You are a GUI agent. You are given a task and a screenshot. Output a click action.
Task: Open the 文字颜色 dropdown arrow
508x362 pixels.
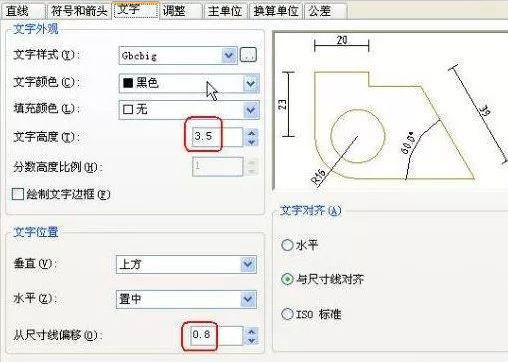coord(251,83)
